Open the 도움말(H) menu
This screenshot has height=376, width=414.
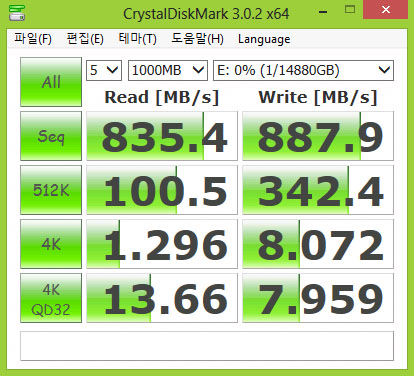tap(197, 39)
